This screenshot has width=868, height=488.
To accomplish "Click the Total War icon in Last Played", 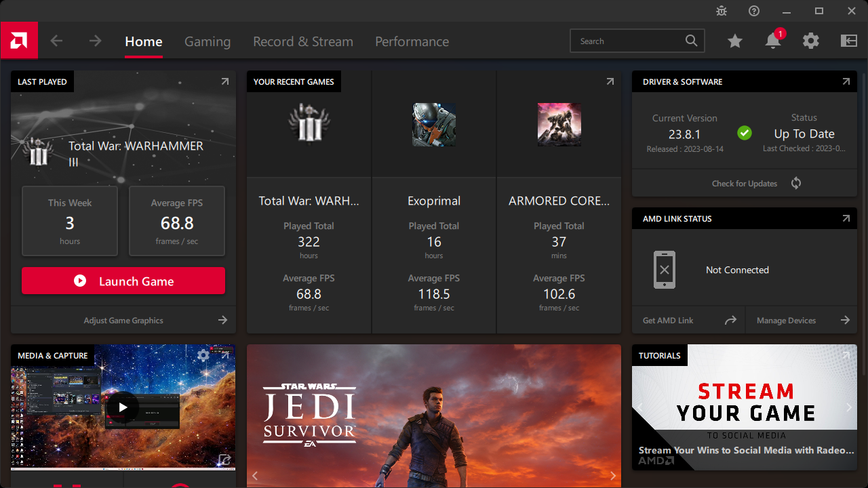I will click(x=38, y=152).
